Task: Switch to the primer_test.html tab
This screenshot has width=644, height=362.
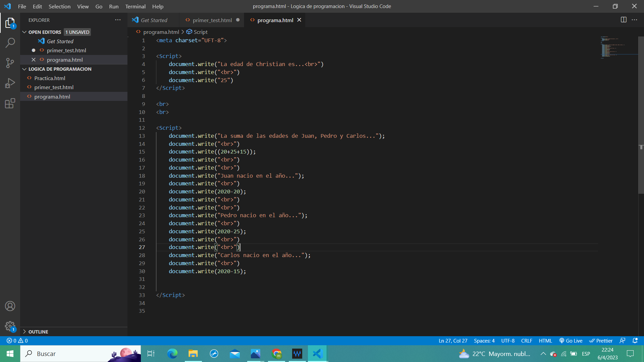Action: 212,20
